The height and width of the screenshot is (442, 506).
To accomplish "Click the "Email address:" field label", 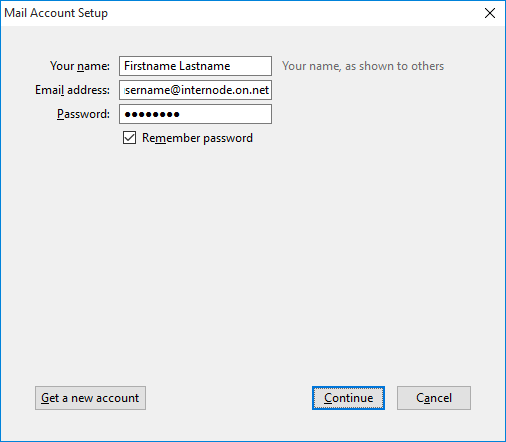I will click(72, 90).
